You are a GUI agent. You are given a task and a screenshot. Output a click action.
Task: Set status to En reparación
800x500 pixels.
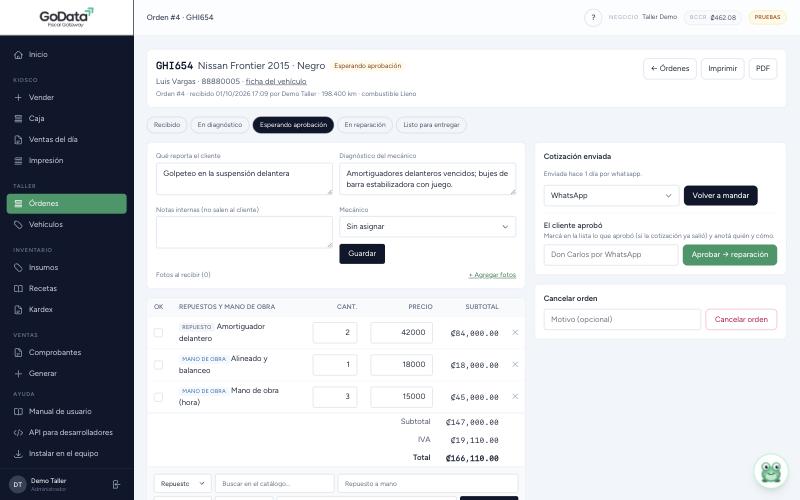click(365, 125)
